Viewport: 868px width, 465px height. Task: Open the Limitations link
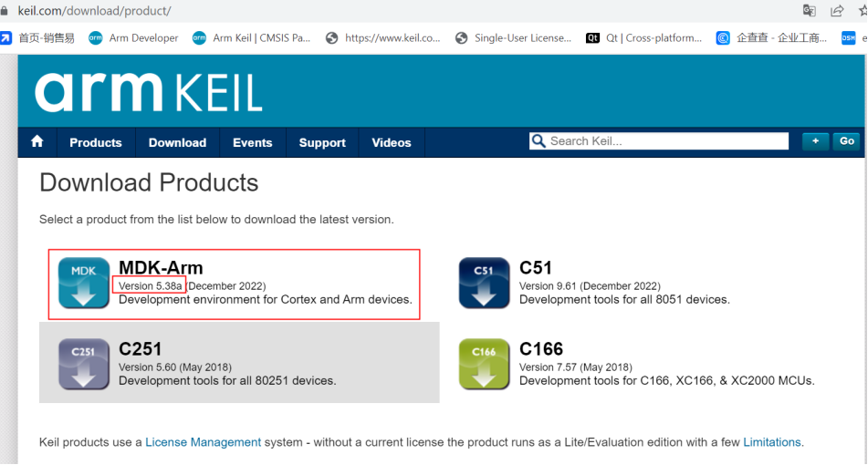[772, 442]
